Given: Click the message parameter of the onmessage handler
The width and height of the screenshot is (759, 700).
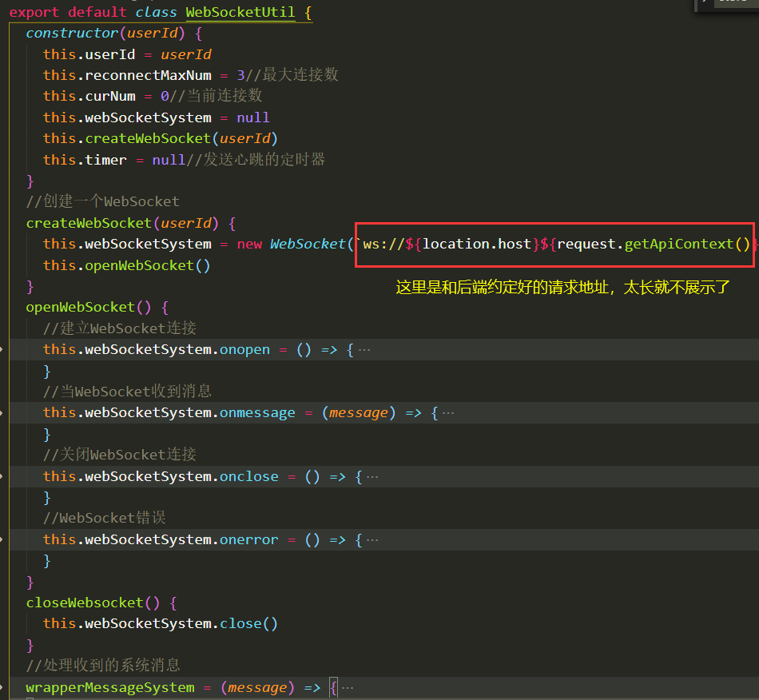Looking at the screenshot, I should tap(359, 413).
